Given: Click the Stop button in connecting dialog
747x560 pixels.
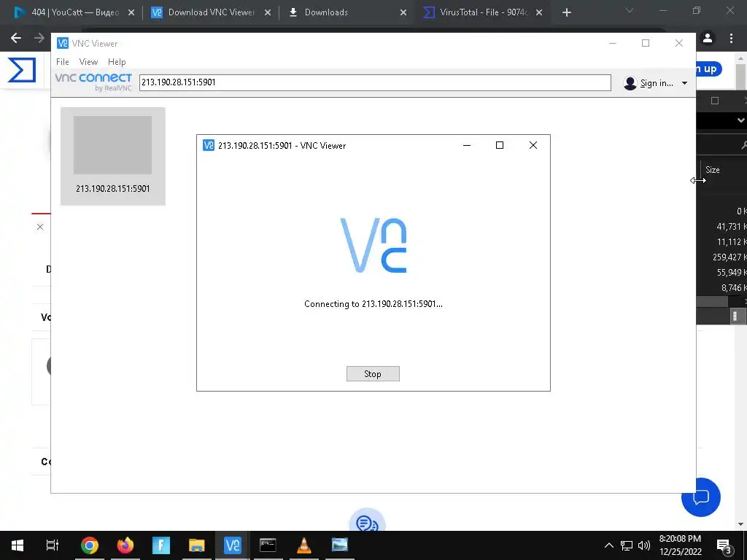Looking at the screenshot, I should [373, 374].
